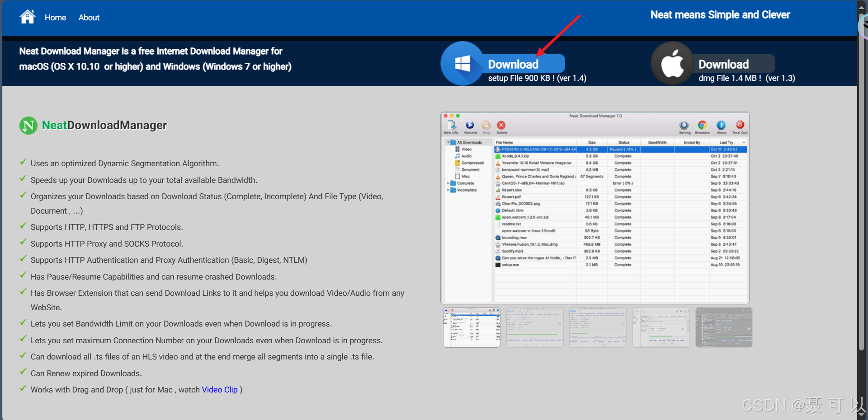868x420 pixels.
Task: Select the dark-themed last thumbnail
Action: click(724, 327)
